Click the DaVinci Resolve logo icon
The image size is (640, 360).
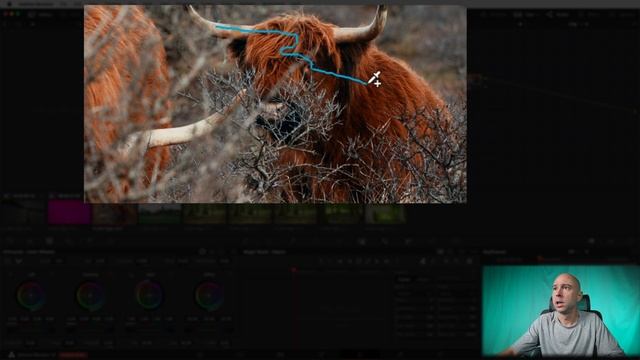click(11, 355)
